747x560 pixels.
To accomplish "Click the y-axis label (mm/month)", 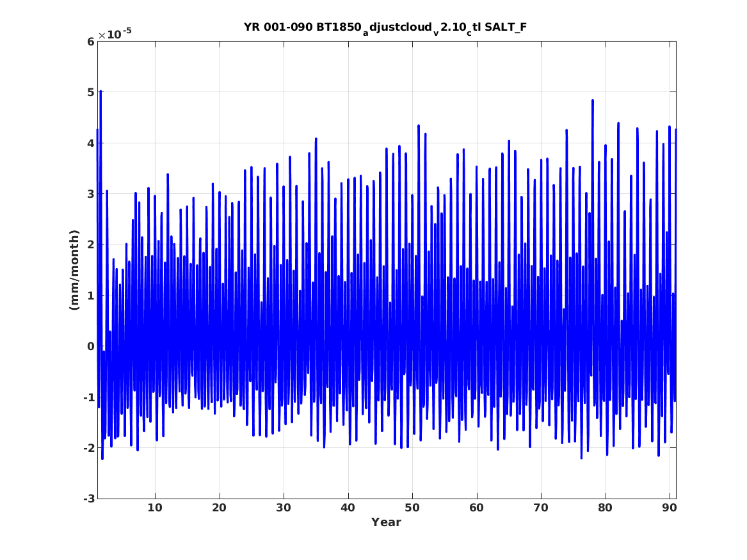I will 74,270.
